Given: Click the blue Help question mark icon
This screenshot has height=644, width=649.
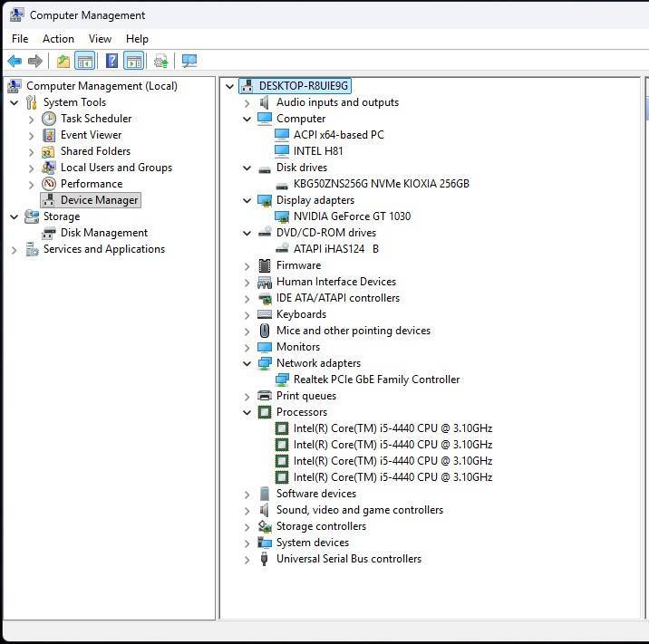Looking at the screenshot, I should [x=111, y=61].
